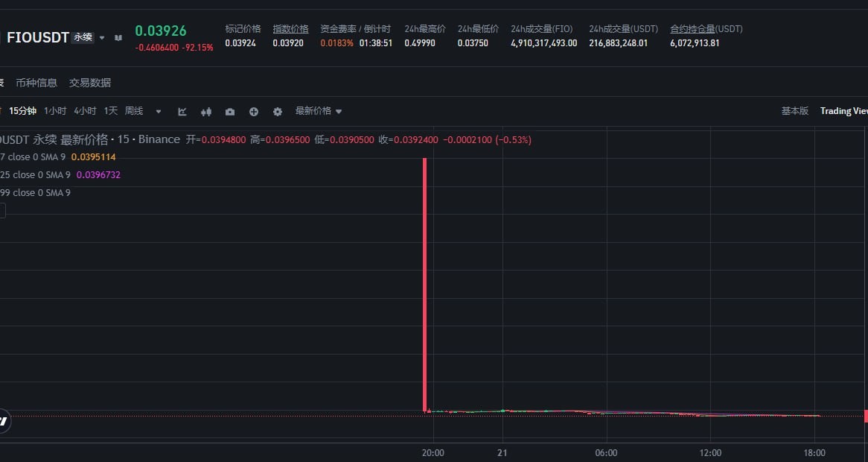Screen dimensions: 868x462
Task: Click the 合约持仓量 underlined label
Action: tap(692, 29)
